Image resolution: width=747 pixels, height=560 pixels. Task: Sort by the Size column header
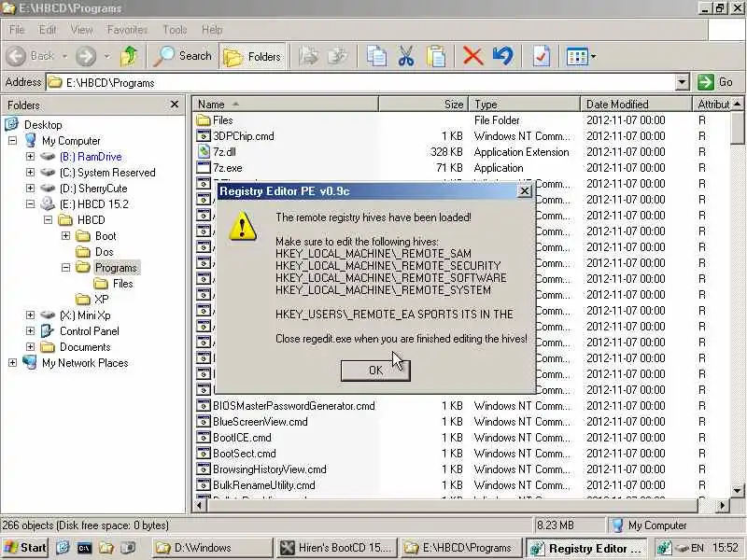[424, 105]
